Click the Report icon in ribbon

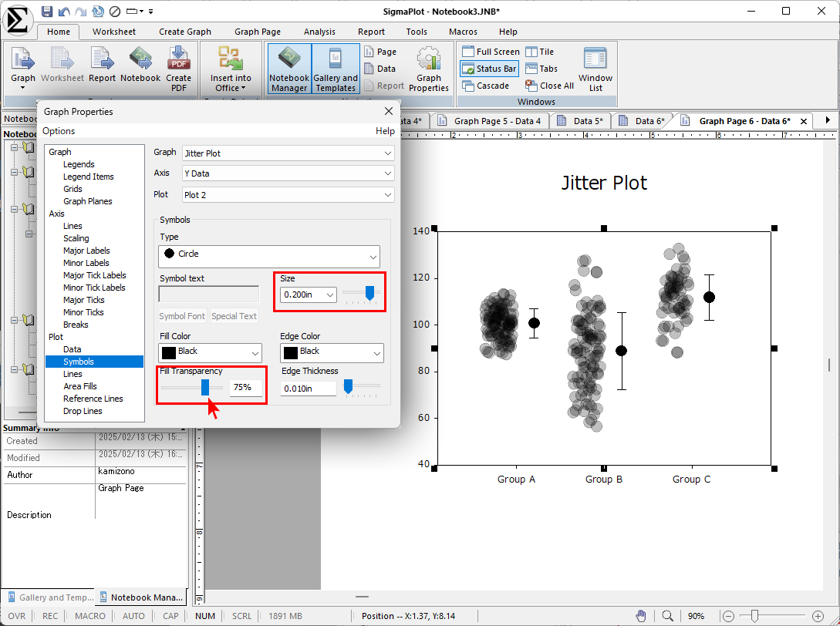[102, 68]
